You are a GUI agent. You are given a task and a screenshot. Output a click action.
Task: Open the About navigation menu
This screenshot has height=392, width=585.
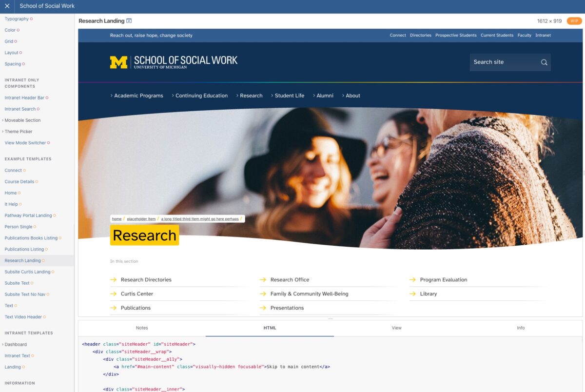tap(351, 96)
